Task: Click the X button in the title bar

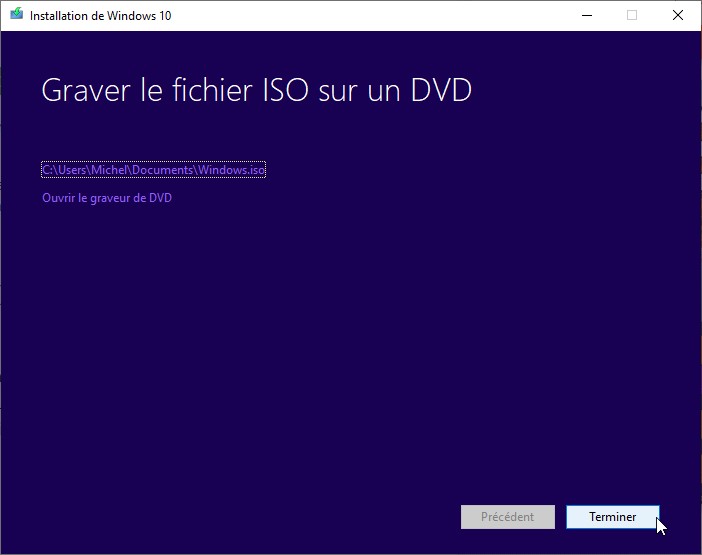Action: click(x=678, y=15)
